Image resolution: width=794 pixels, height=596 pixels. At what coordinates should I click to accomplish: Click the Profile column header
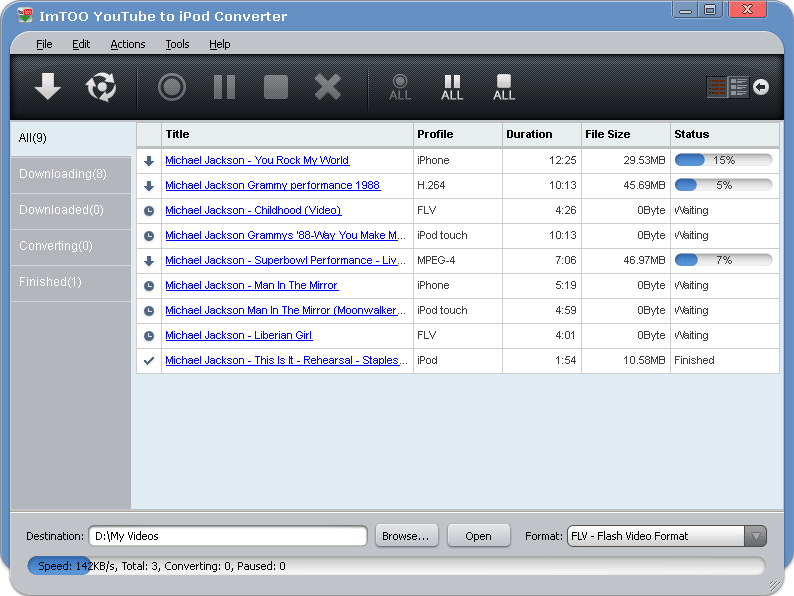[x=458, y=135]
